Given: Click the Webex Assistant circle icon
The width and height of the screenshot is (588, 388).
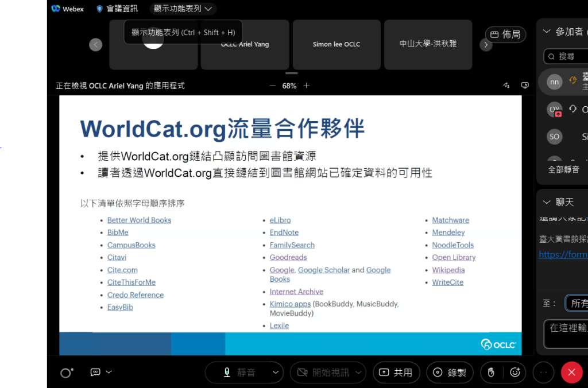Looking at the screenshot, I should 67,373.
